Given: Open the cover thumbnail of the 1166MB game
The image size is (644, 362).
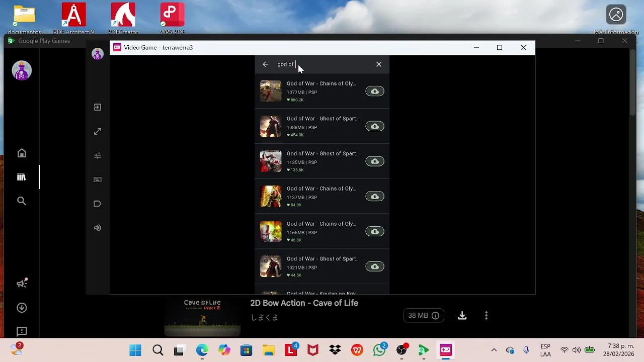Looking at the screenshot, I should point(271,231).
